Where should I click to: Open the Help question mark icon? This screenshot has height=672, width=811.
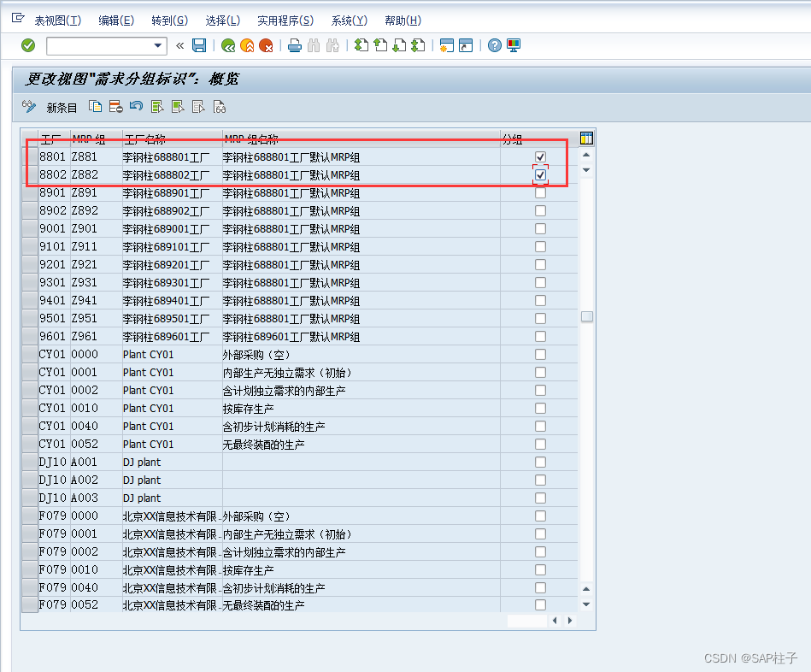[x=495, y=45]
